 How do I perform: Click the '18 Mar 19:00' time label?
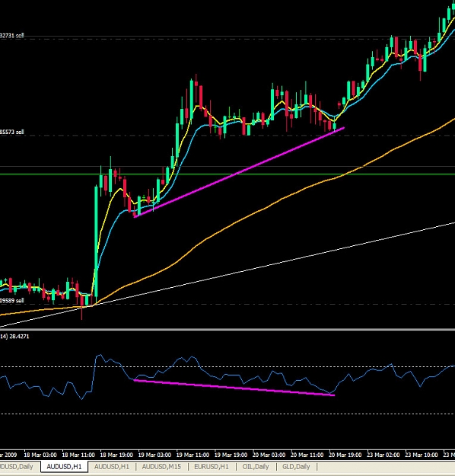pos(116,455)
